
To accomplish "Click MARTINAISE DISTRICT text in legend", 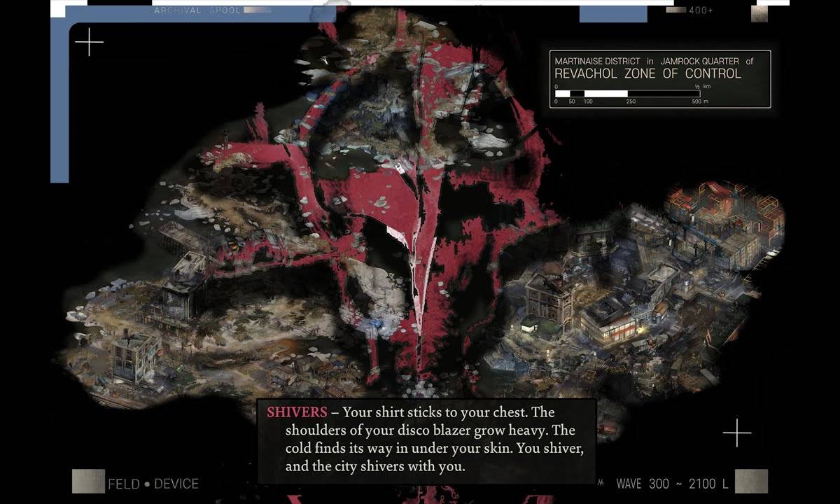I will [x=597, y=62].
